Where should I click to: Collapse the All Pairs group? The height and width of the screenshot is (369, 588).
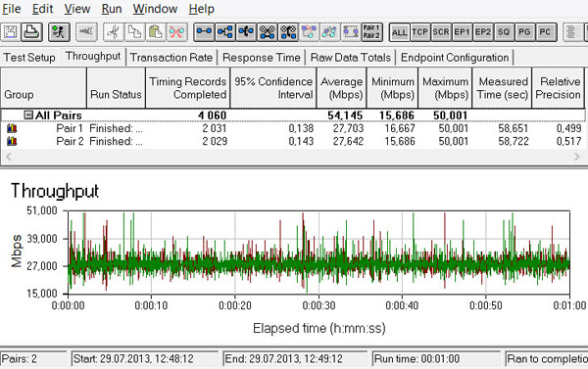(28, 115)
